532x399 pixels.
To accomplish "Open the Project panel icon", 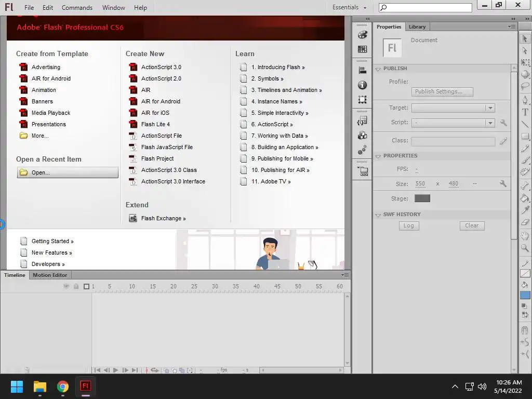I will pos(362,171).
